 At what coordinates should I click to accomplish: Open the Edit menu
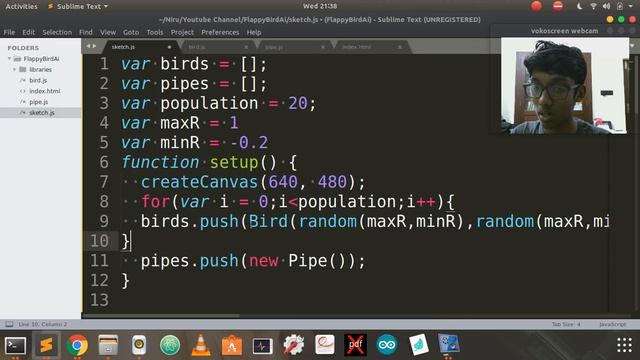(28, 32)
